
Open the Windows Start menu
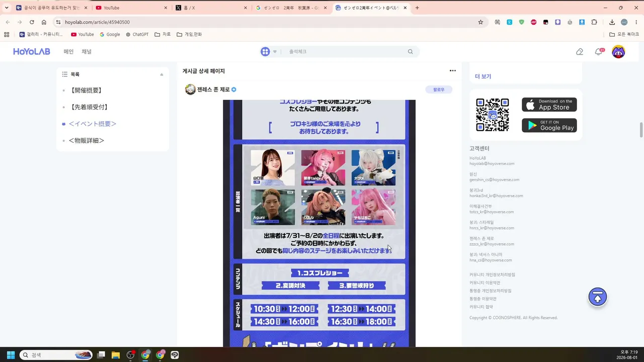click(11, 355)
